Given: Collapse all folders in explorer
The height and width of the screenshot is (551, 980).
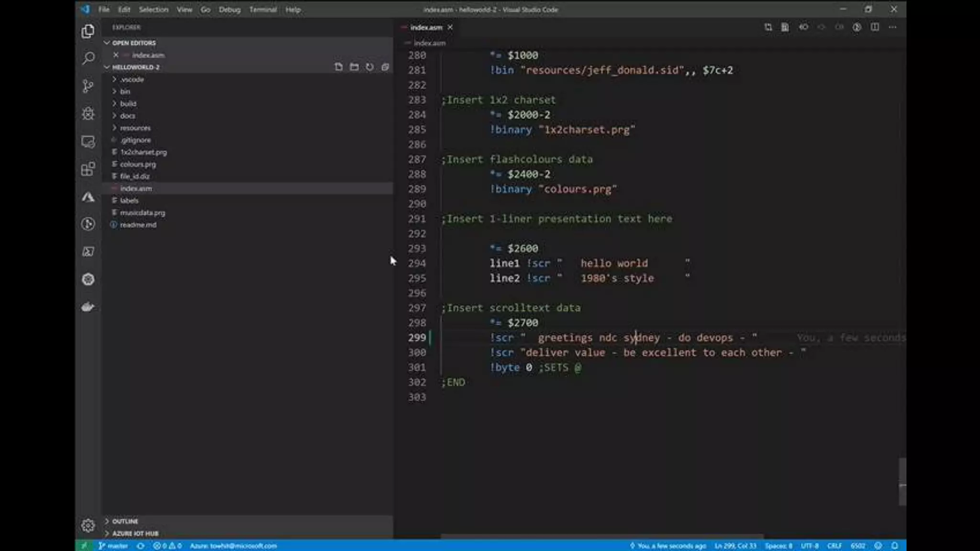Looking at the screenshot, I should [385, 67].
